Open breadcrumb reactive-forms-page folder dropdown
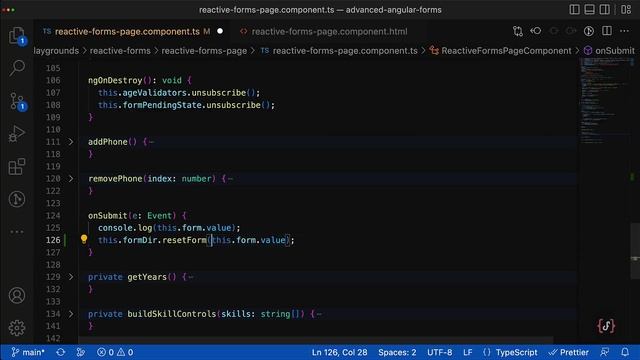Image resolution: width=640 pixels, height=360 pixels. 204,51
